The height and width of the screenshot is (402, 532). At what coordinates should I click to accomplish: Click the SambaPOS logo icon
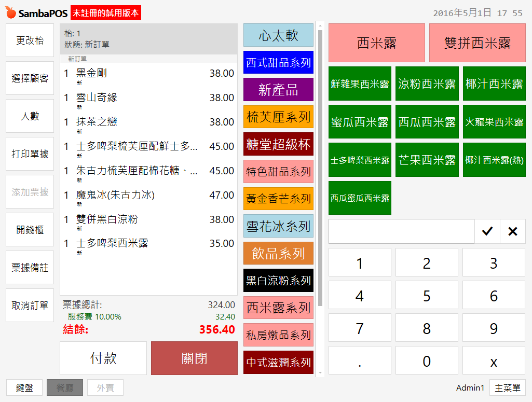pos(11,13)
